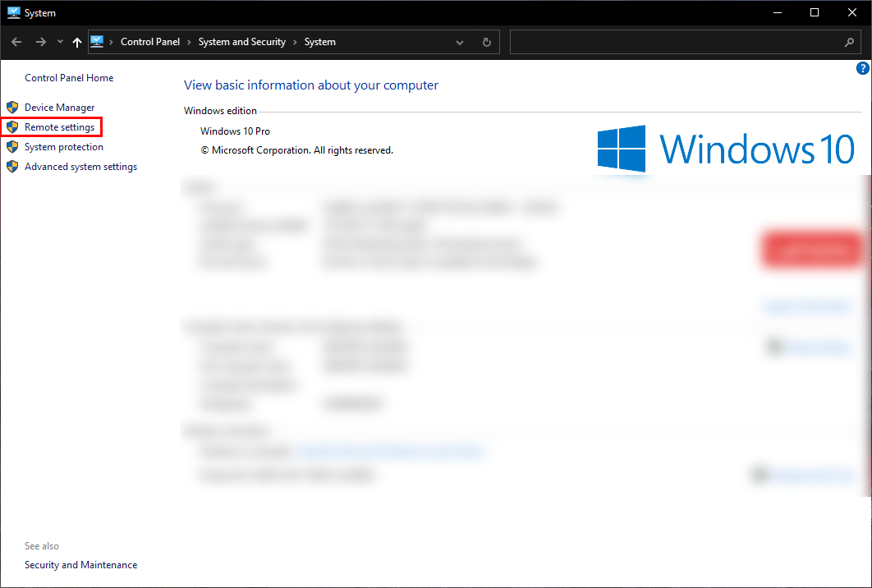Click the shield icon beside Remote settings
The image size is (872, 588).
[x=12, y=126]
